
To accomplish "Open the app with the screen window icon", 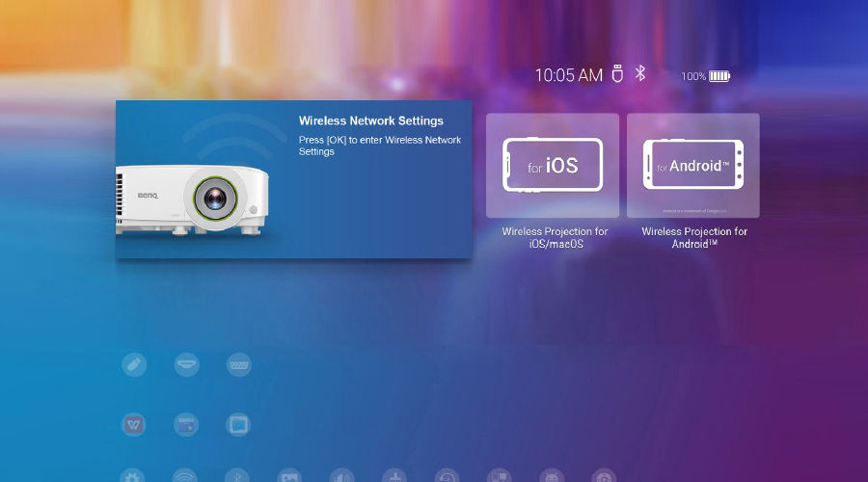I will [239, 424].
